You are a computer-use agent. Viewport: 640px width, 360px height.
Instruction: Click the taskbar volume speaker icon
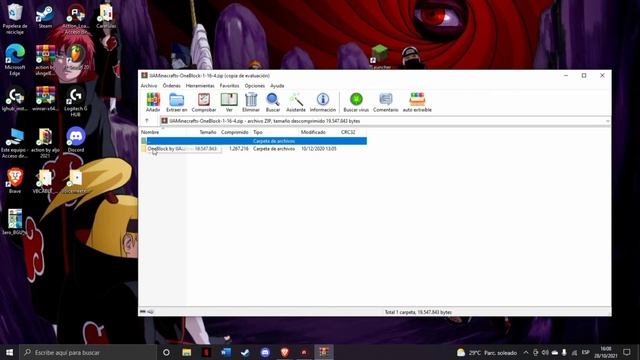[545, 353]
